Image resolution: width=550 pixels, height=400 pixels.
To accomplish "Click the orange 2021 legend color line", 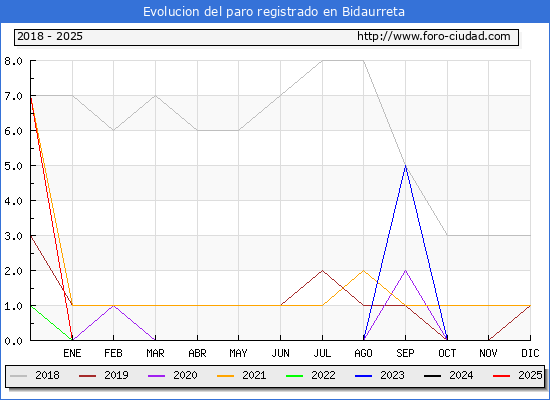I will tap(226, 376).
